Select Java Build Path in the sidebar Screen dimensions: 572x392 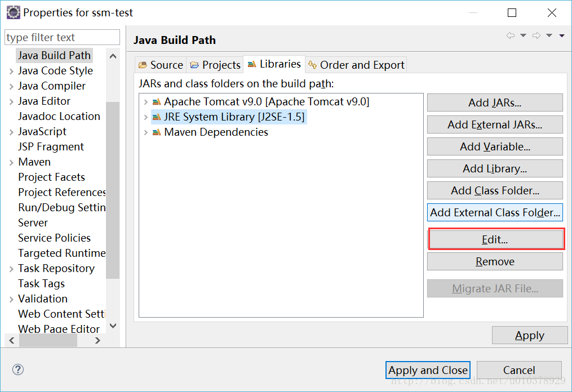(x=54, y=55)
